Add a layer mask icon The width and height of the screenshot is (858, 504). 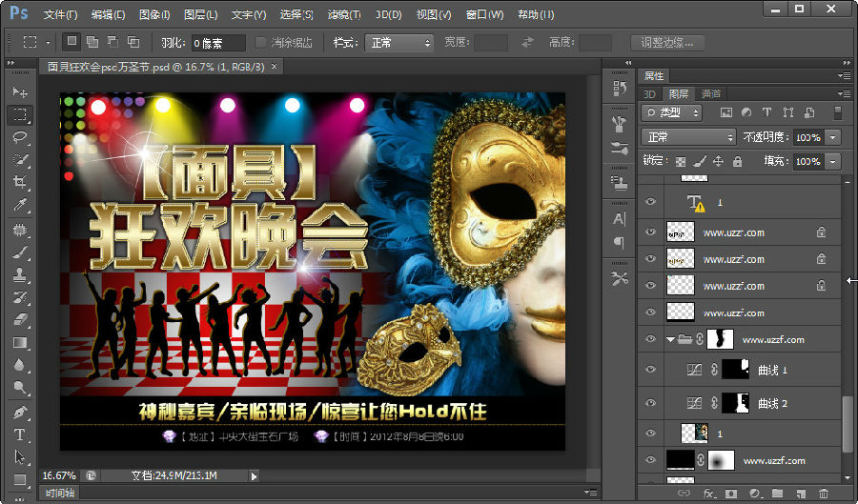731,494
